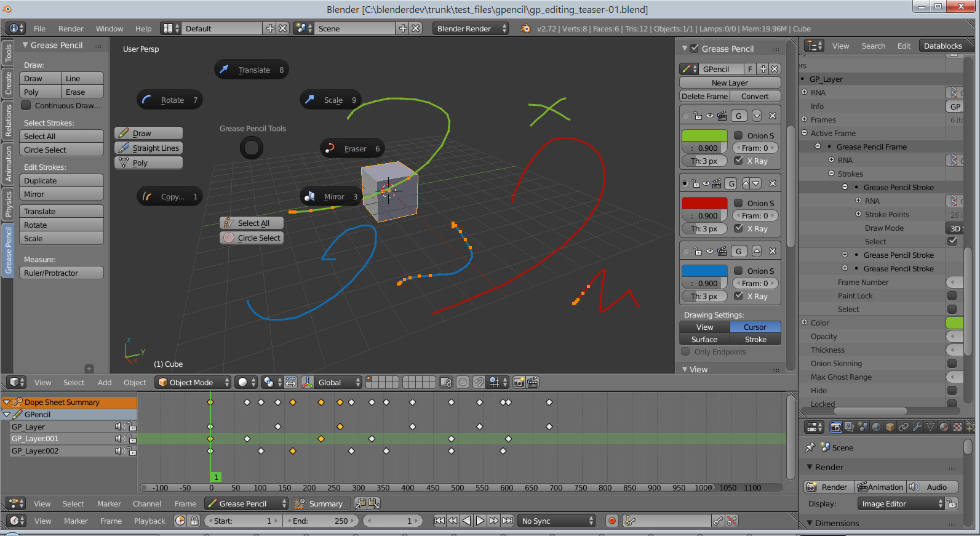This screenshot has width=980, height=536.
Task: Open the No Sync dropdown
Action: [557, 521]
